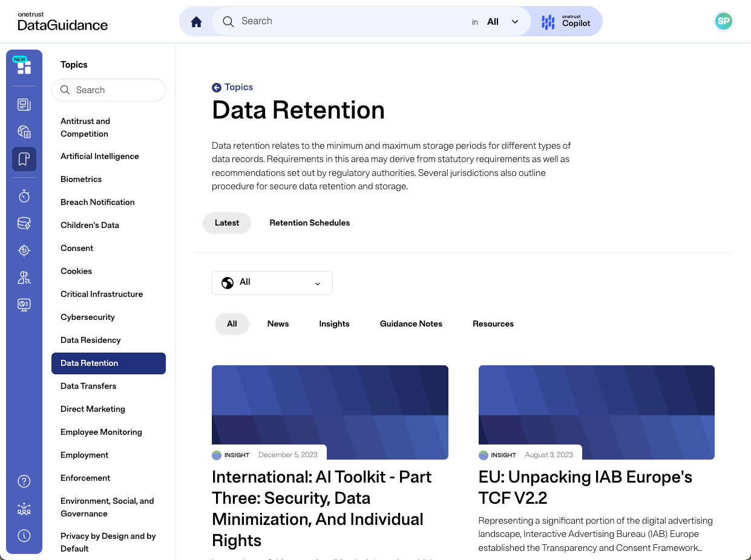This screenshot has width=751, height=560.
Task: Select the News filter pill
Action: click(x=278, y=324)
